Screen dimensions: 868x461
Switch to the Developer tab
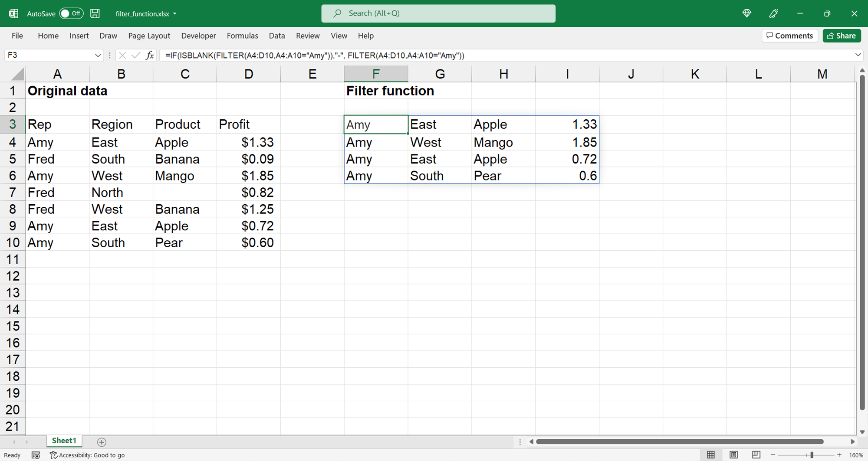point(198,36)
